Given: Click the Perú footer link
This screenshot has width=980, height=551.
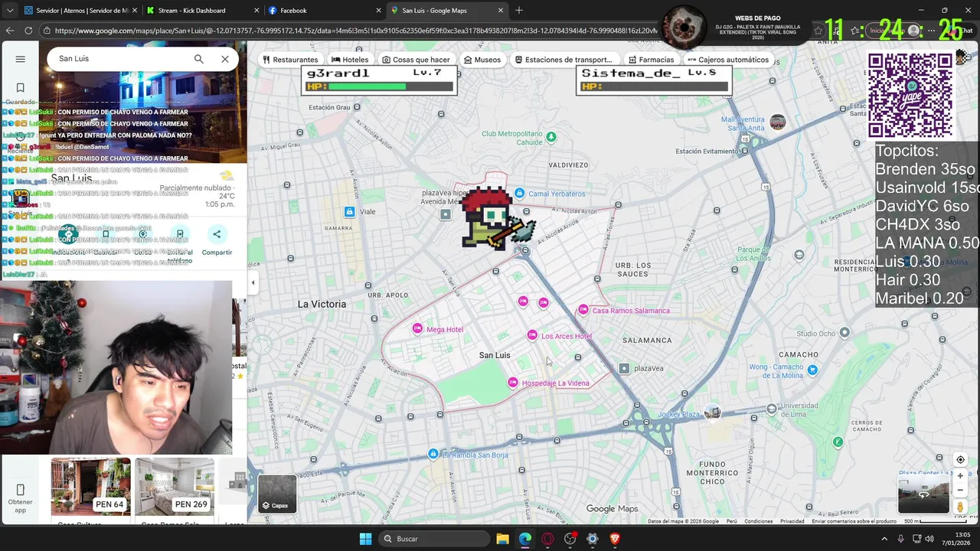Looking at the screenshot, I should (x=732, y=521).
